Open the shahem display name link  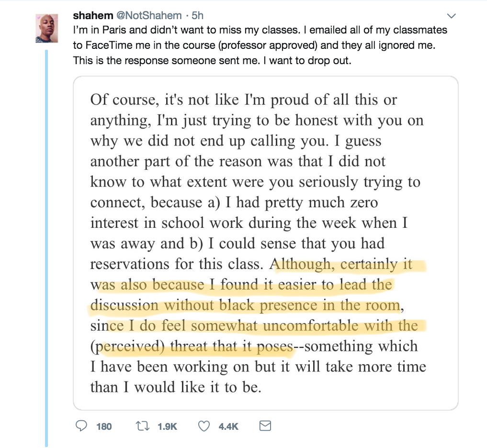(93, 15)
